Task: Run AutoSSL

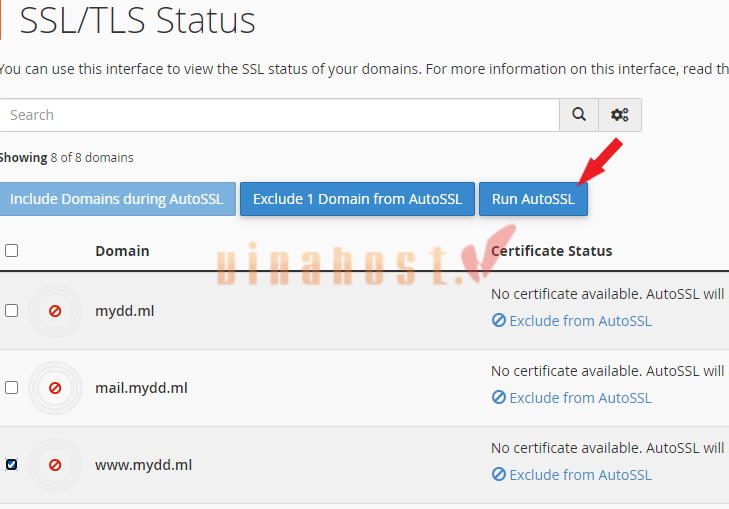Action: pos(533,199)
